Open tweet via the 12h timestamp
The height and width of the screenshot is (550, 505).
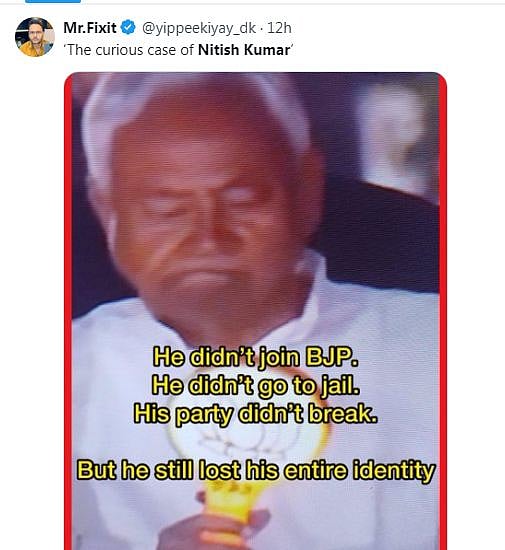[279, 28]
